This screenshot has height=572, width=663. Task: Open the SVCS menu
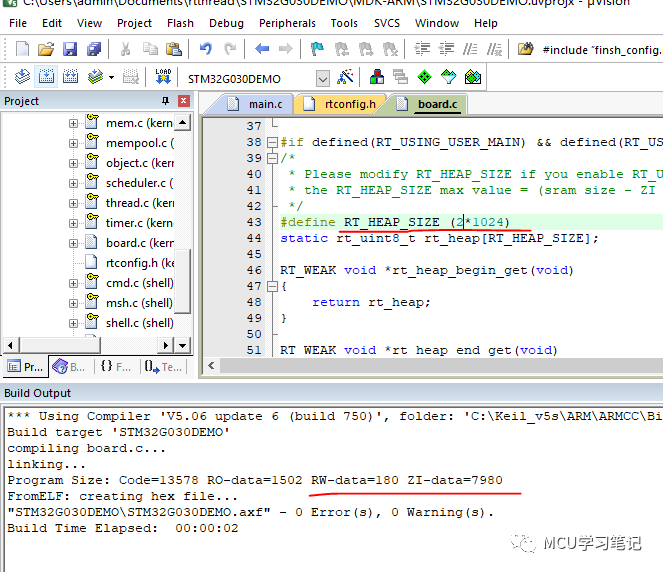point(386,23)
